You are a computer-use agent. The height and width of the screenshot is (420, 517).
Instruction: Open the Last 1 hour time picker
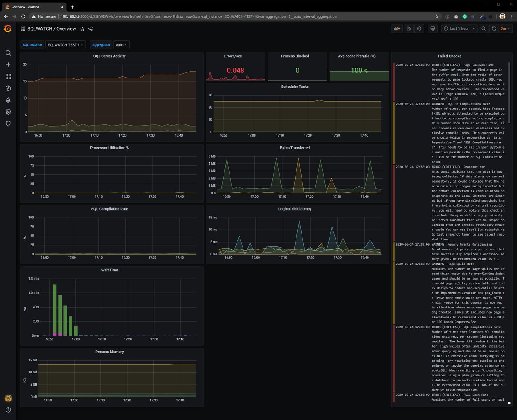(459, 28)
